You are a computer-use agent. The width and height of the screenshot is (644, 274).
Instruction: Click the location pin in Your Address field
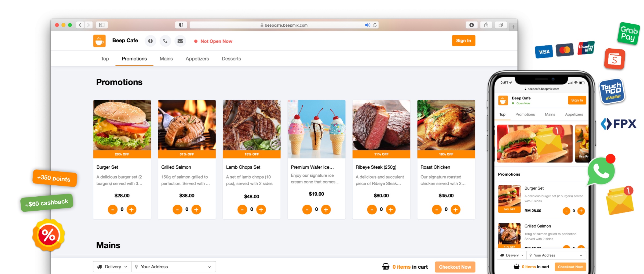(x=137, y=266)
